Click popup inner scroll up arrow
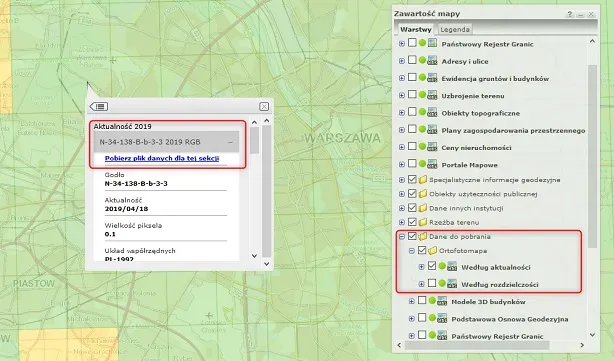This screenshot has height=361, width=614. [x=254, y=123]
